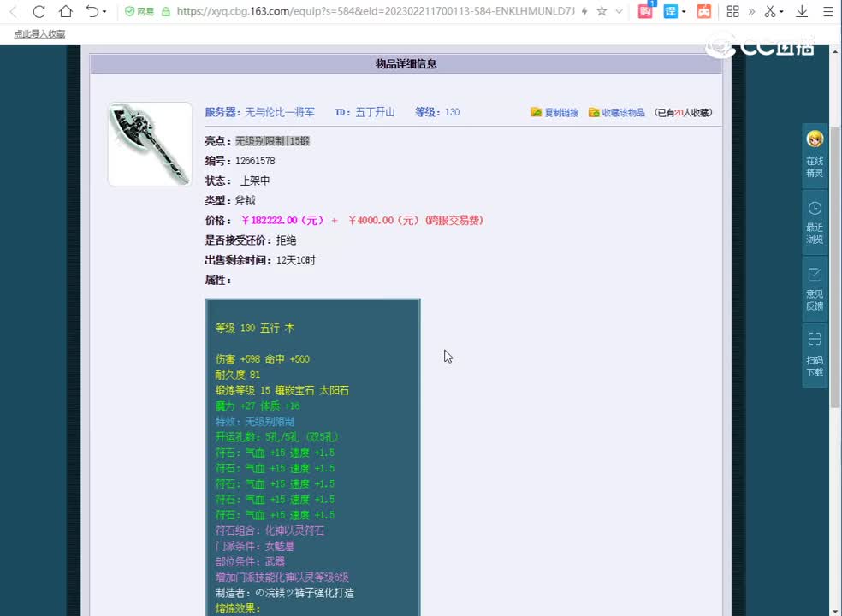The width and height of the screenshot is (842, 616).
Task: Click 点此导入收藏 bookmark import link
Action: (39, 34)
